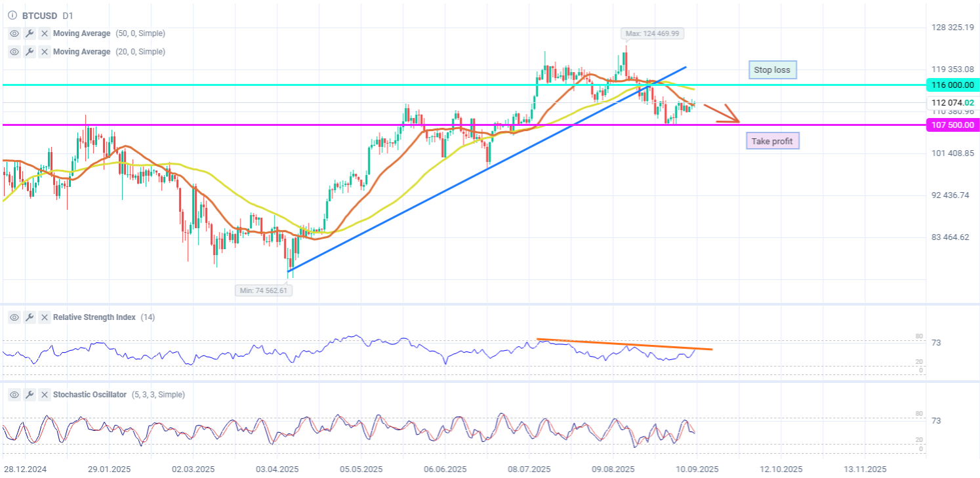The height and width of the screenshot is (478, 980).
Task: Click the info icon beside BTCUSD
Action: click(x=12, y=15)
